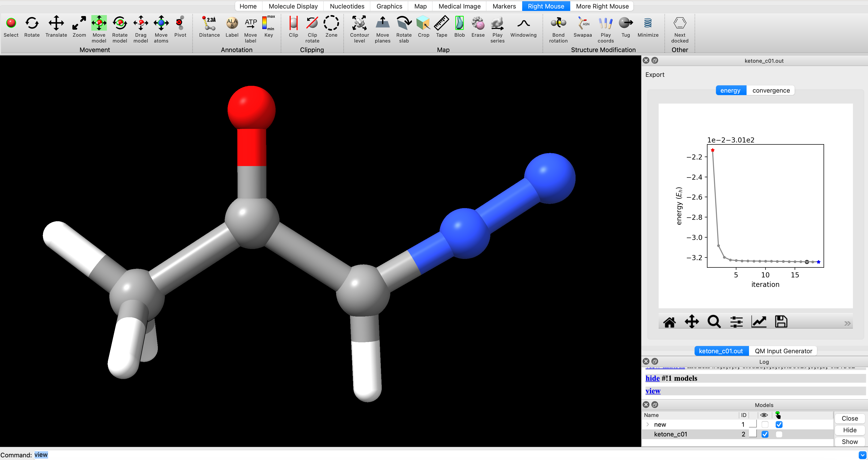868x460 pixels.
Task: Open the Medical Image tab
Action: click(460, 6)
